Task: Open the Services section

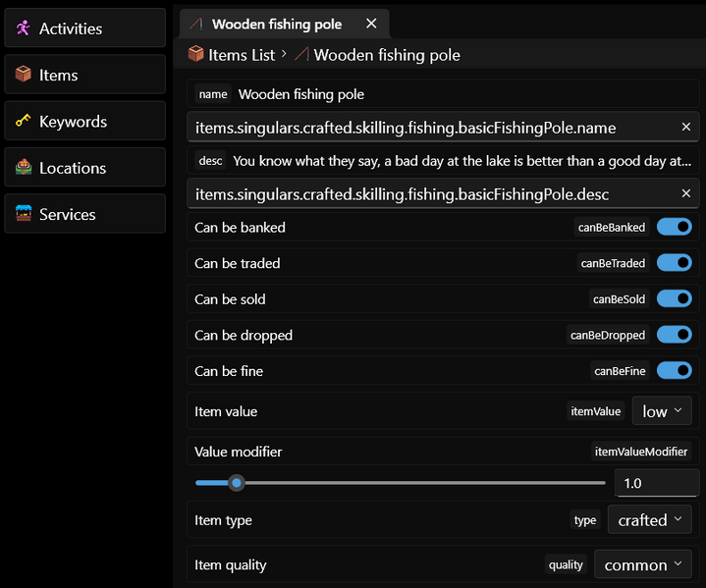Action: (x=85, y=213)
